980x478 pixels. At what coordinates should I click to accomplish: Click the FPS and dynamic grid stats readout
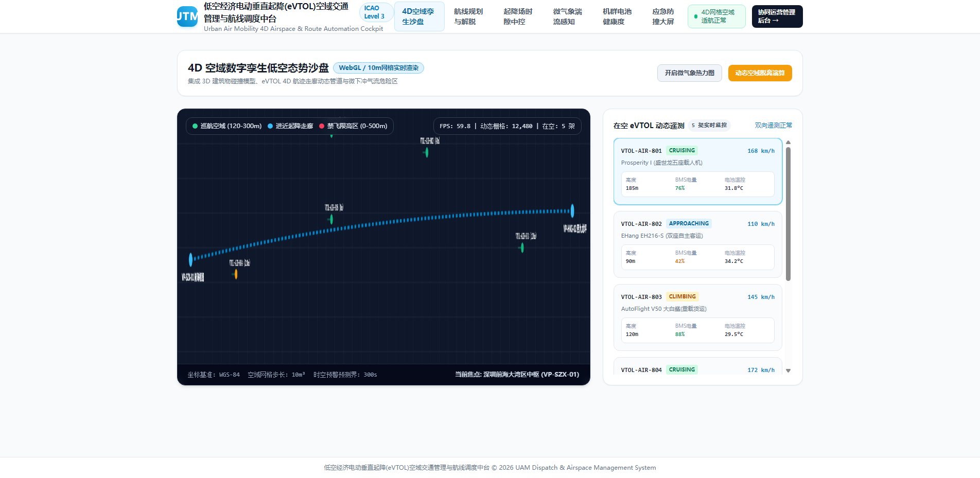(x=507, y=126)
